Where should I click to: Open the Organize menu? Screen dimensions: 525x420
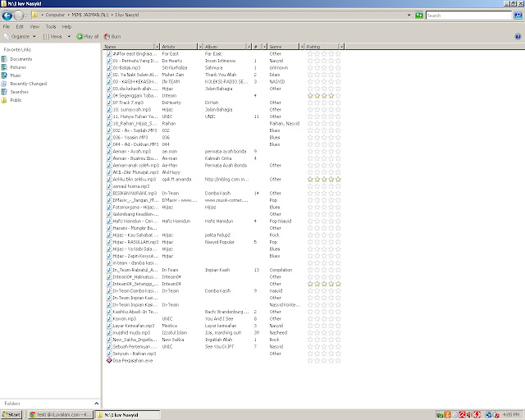pyautogui.click(x=20, y=37)
